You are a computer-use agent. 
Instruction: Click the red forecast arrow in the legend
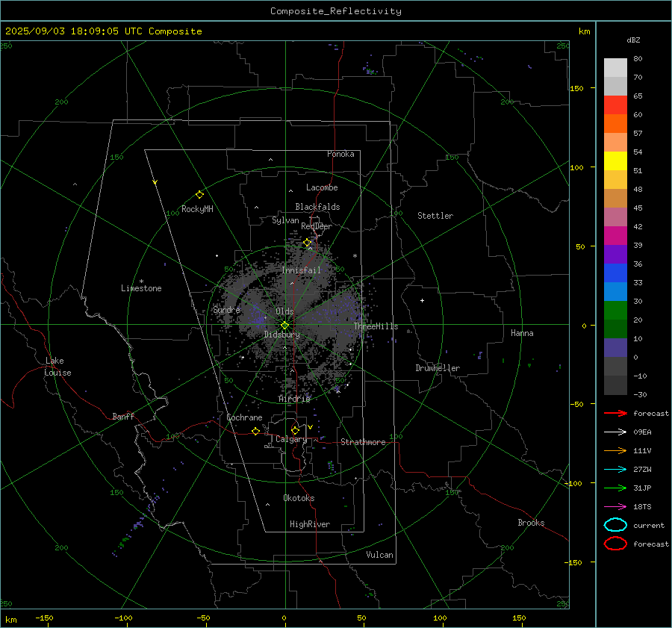(x=615, y=413)
